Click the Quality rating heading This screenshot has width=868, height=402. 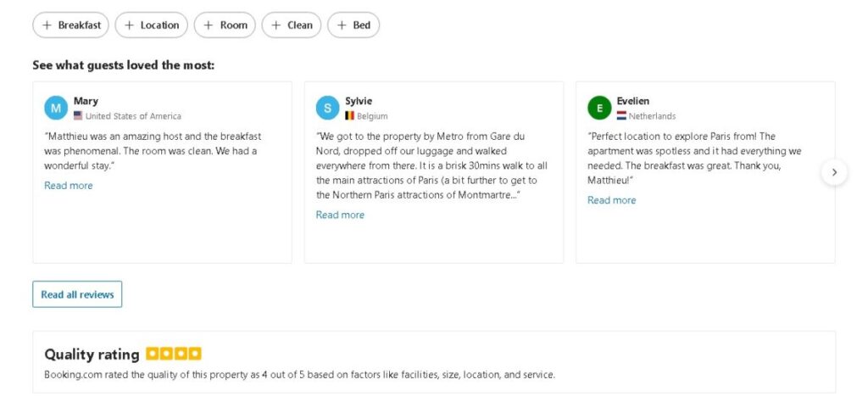(92, 355)
